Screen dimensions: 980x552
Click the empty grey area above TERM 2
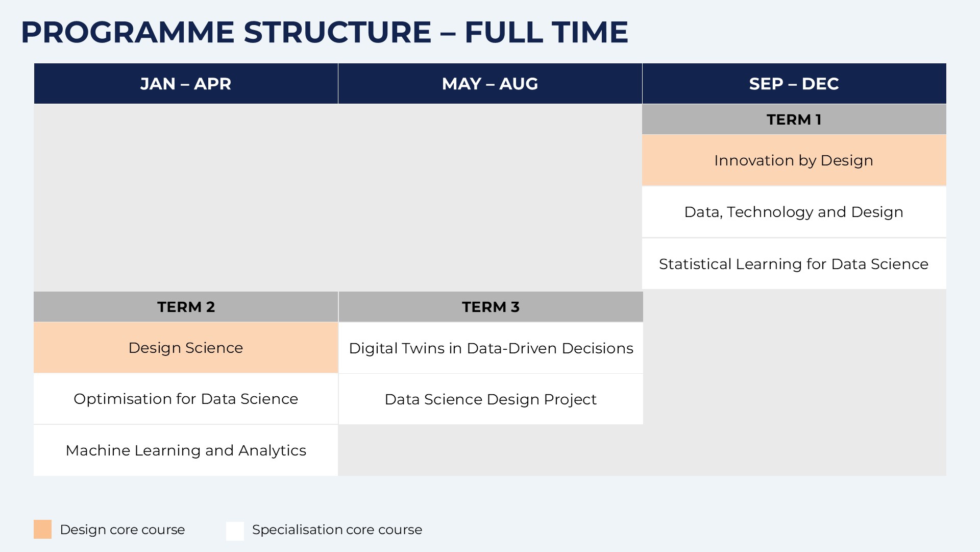(x=186, y=198)
